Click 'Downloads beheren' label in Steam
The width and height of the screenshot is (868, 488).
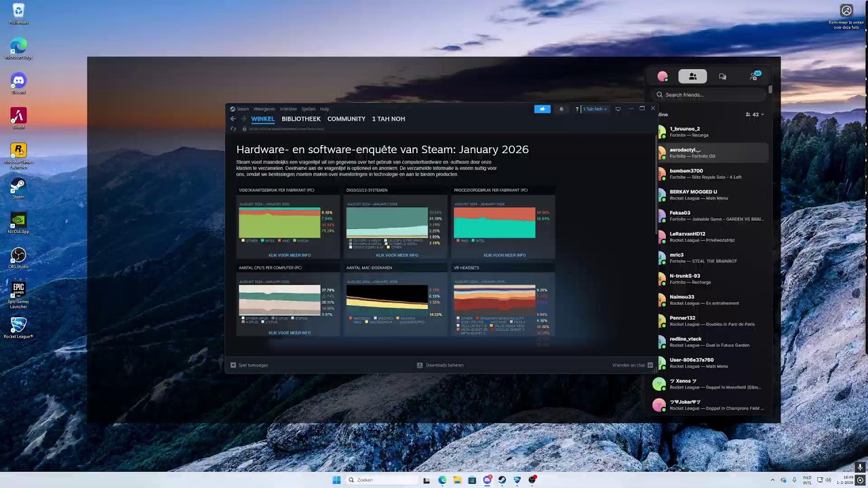tap(445, 365)
